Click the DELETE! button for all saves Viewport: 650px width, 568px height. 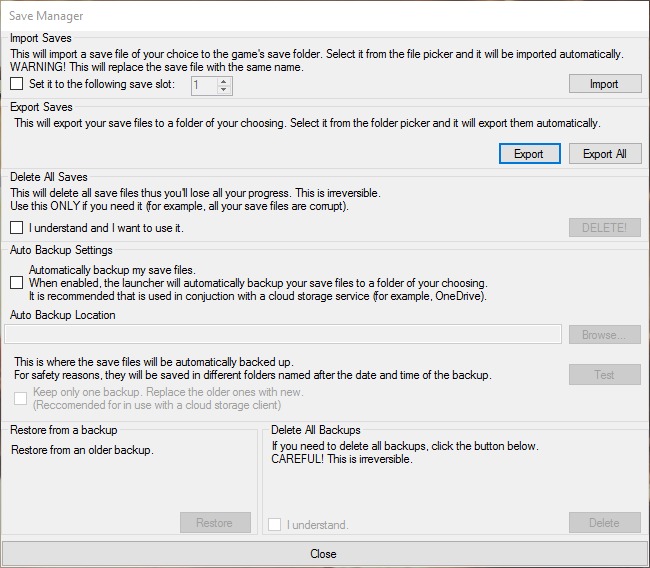click(x=605, y=228)
